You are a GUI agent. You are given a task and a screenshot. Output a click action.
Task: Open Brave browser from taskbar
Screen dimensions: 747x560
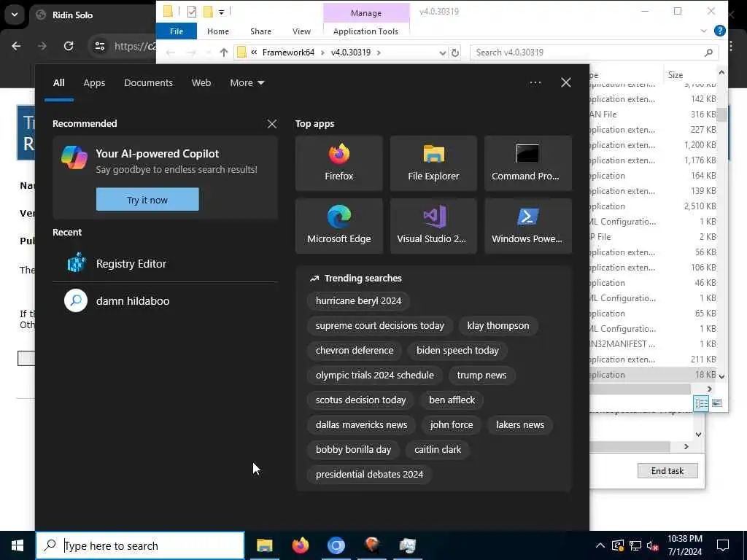pyautogui.click(x=371, y=545)
